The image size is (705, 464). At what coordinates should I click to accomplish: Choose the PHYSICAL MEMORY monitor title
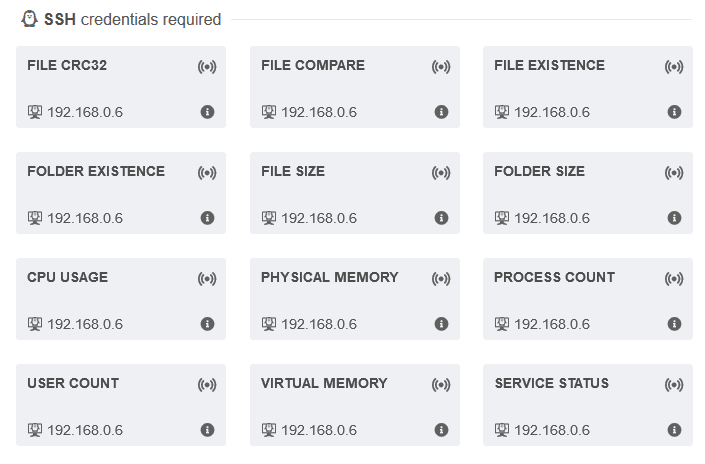point(330,277)
